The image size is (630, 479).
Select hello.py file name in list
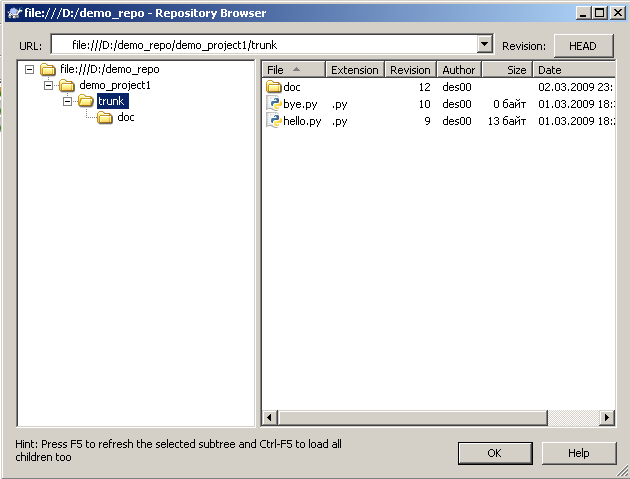pyautogui.click(x=302, y=121)
